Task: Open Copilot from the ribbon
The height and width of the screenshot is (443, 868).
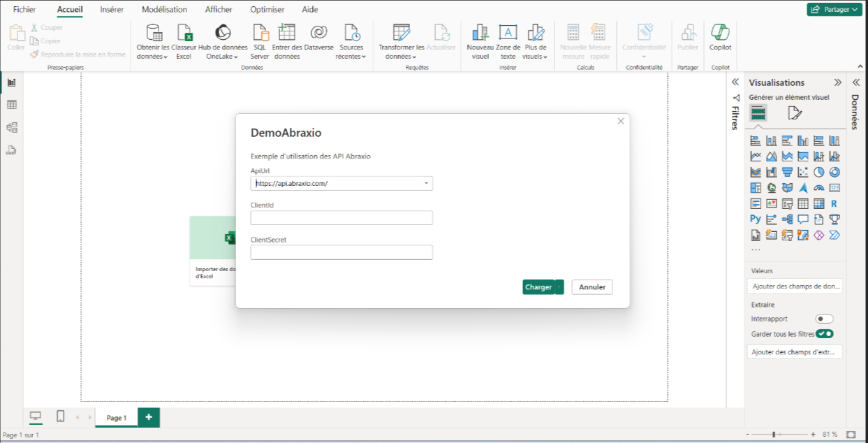Action: pos(720,36)
